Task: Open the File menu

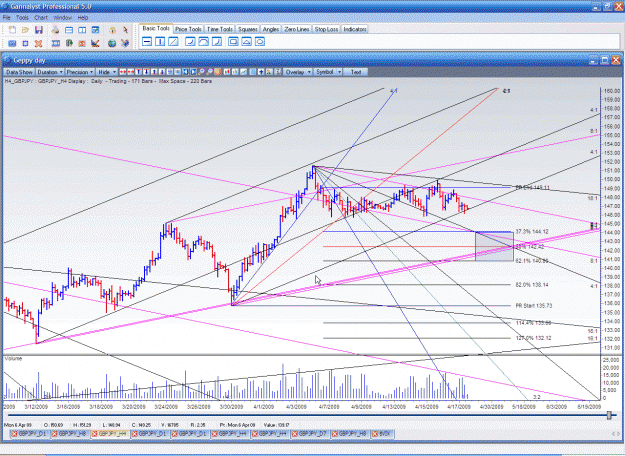Action: [7, 18]
